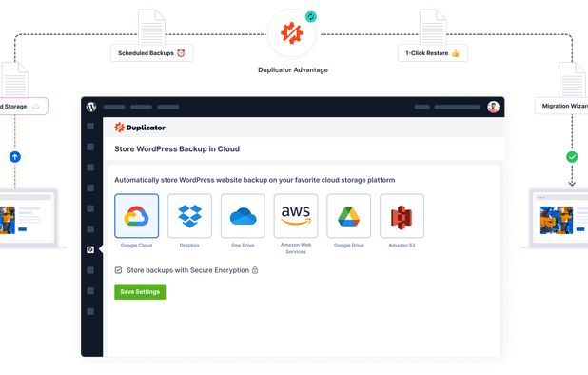Click the document icon above 1-Click Restore
This screenshot has width=588, height=375.
pos(433,27)
